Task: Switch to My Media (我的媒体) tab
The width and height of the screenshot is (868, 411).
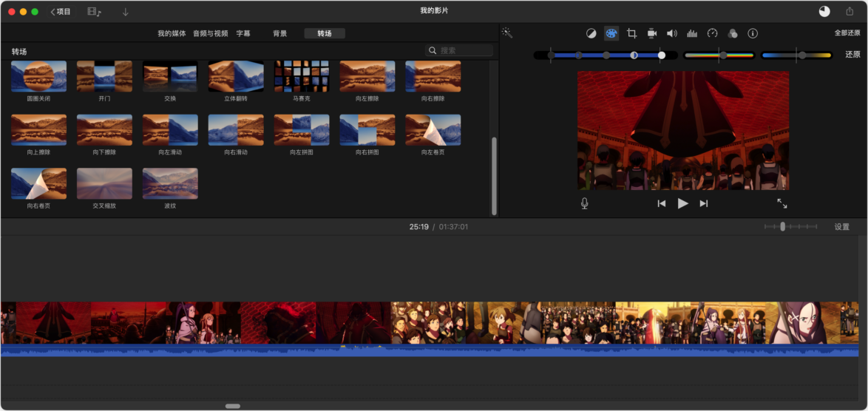Action: click(x=172, y=33)
